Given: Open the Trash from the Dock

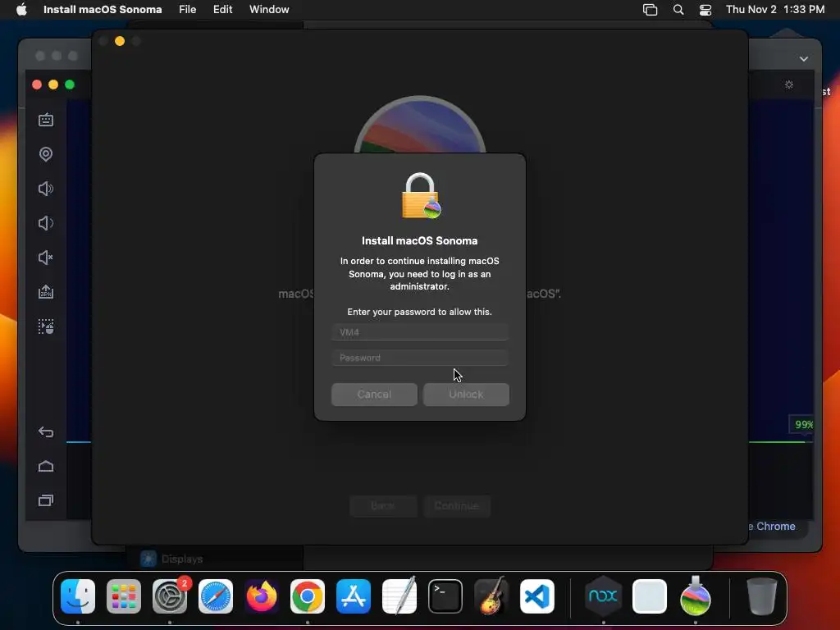Looking at the screenshot, I should pos(761,596).
